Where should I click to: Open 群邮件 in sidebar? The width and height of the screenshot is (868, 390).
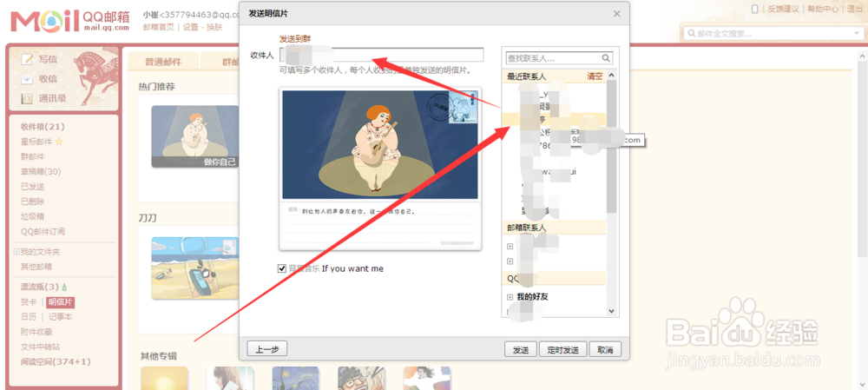click(33, 156)
